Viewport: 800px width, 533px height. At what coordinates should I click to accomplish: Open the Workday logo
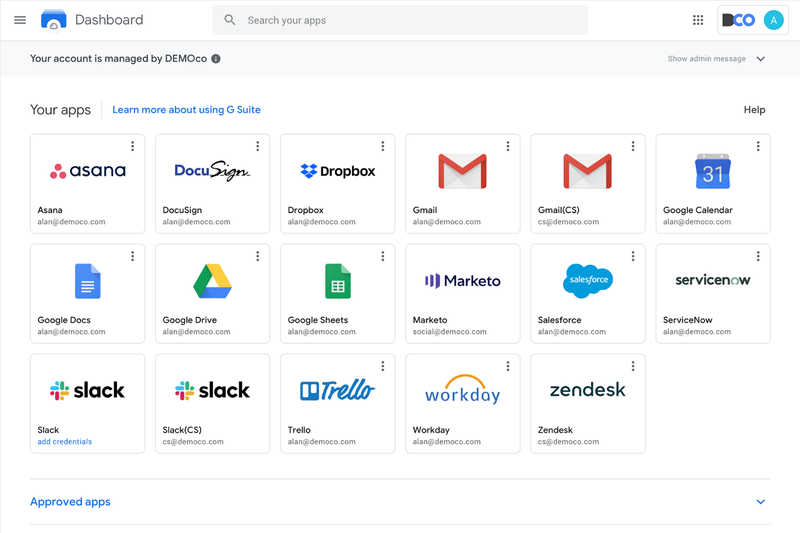(x=463, y=390)
